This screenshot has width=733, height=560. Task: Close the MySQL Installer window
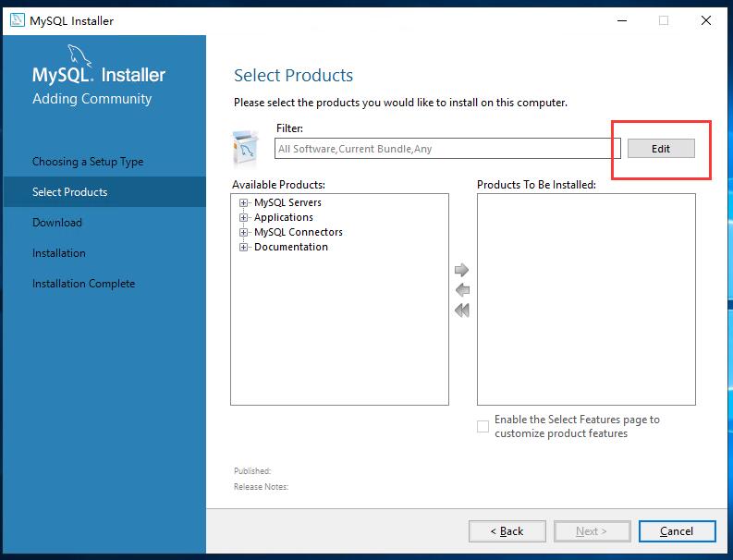706,20
